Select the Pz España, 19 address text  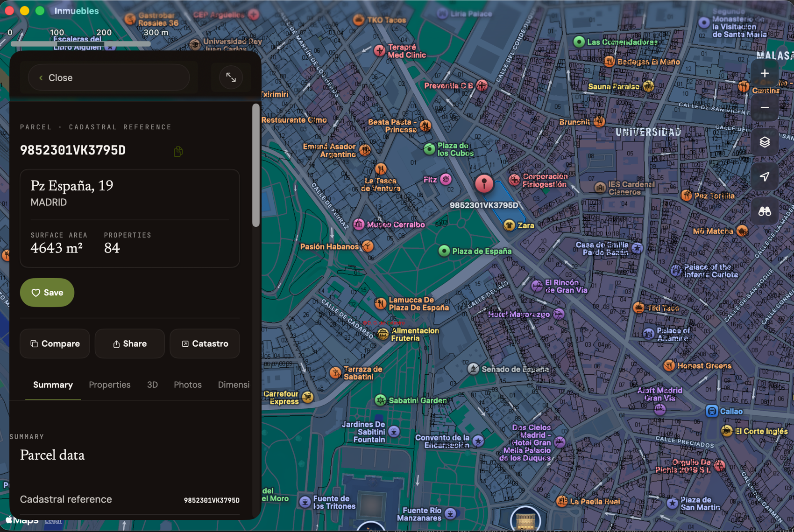point(72,186)
